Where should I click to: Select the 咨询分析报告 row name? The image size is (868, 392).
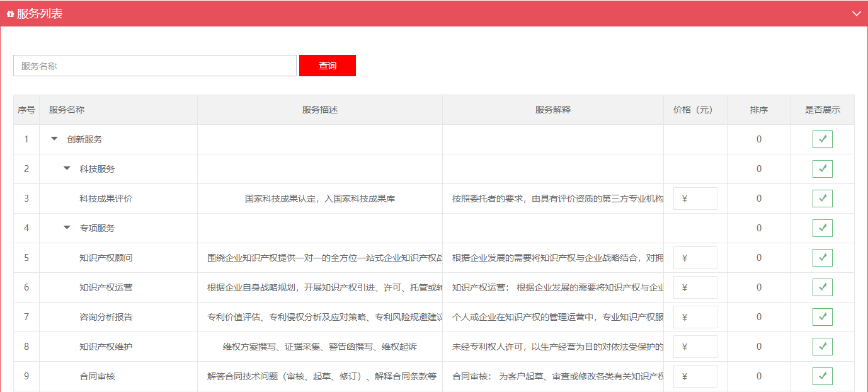click(x=106, y=317)
